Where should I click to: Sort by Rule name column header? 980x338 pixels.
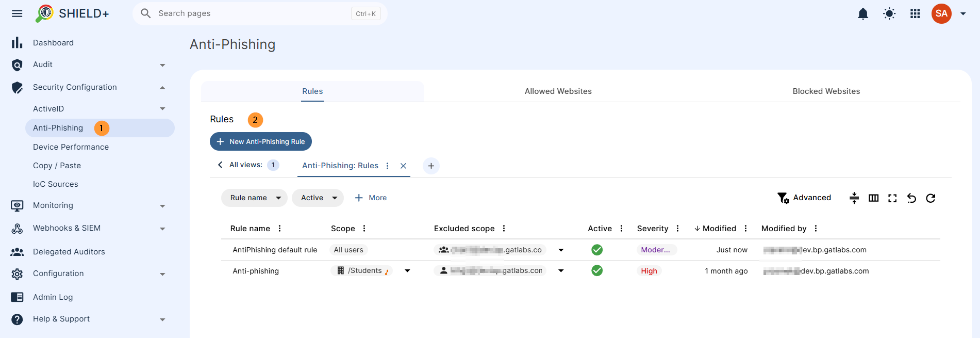pyautogui.click(x=250, y=229)
